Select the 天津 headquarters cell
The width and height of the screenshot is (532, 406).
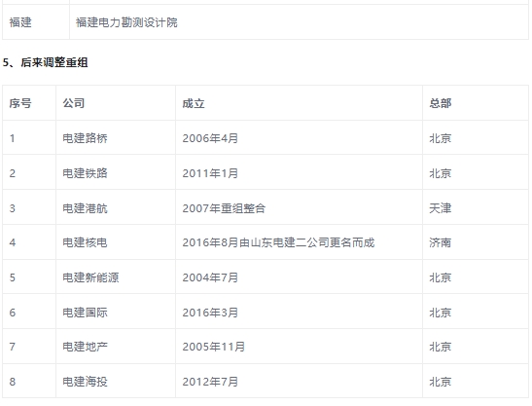(x=440, y=208)
